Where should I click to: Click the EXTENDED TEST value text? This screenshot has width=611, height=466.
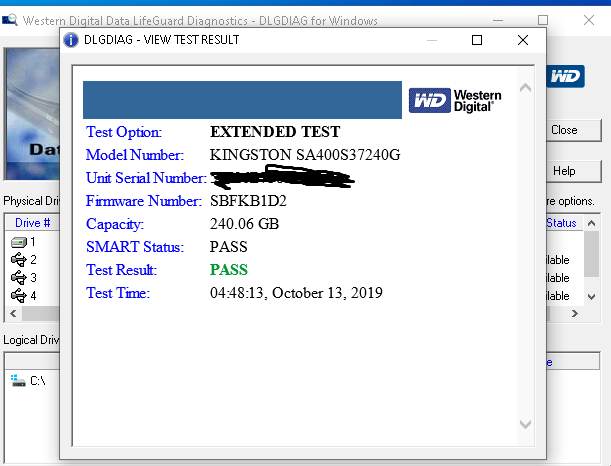(275, 132)
